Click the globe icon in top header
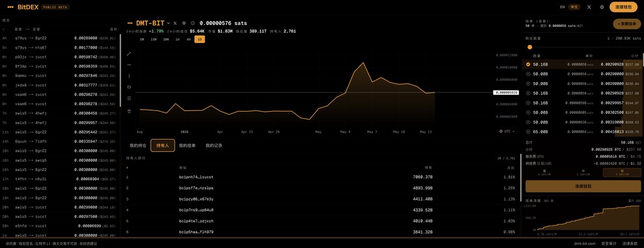 click(x=602, y=7)
